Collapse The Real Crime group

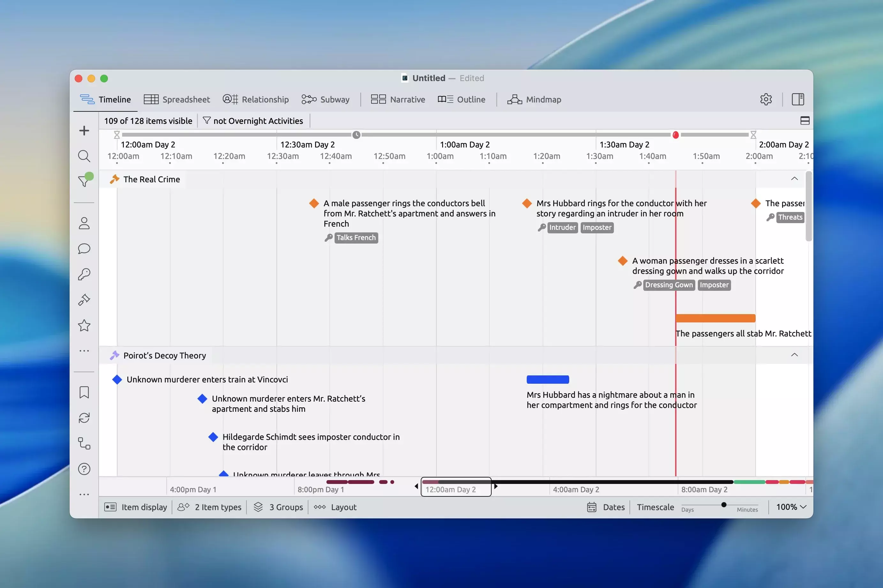coord(794,179)
